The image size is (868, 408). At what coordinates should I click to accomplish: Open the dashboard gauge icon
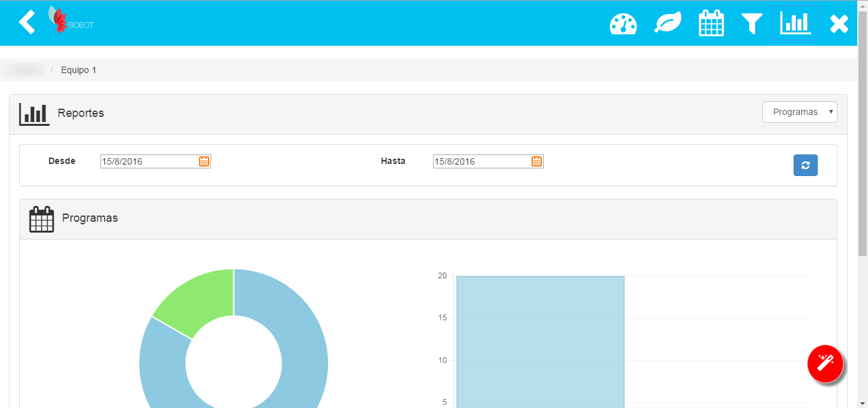tap(623, 24)
